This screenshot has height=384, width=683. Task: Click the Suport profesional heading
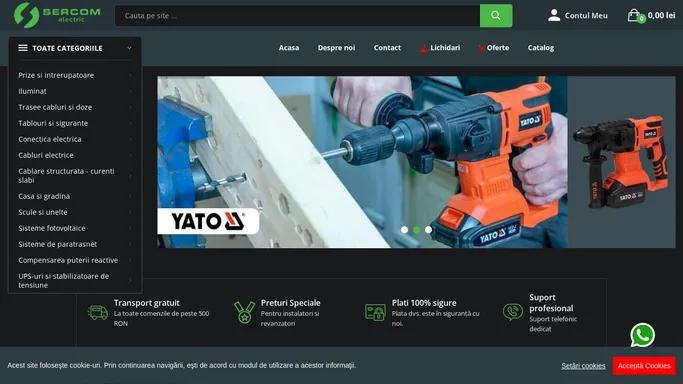click(x=551, y=303)
